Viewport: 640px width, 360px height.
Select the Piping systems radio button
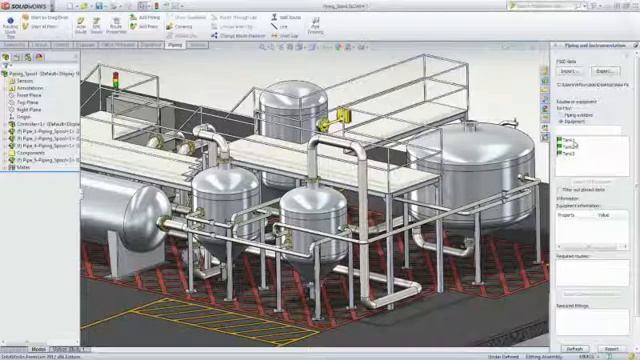coord(561,116)
